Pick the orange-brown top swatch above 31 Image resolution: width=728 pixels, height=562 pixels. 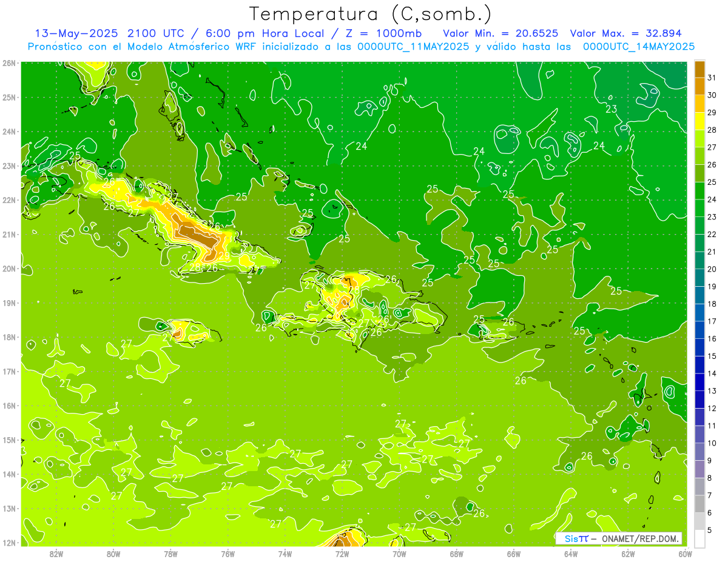point(700,69)
